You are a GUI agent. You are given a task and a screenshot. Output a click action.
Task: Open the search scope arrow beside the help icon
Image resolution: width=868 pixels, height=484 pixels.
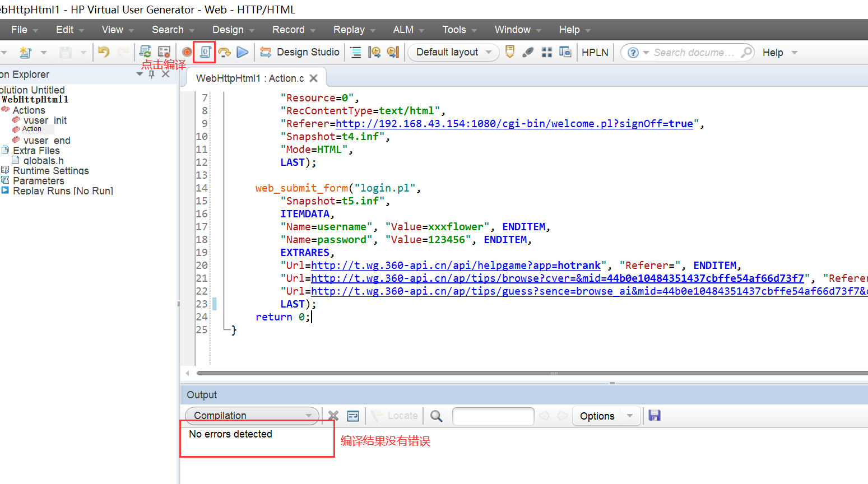tap(646, 53)
